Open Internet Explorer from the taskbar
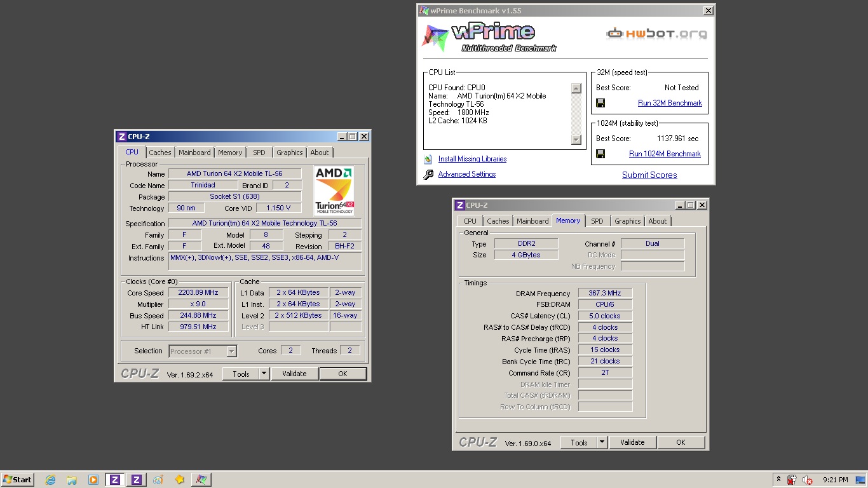 (x=50, y=480)
